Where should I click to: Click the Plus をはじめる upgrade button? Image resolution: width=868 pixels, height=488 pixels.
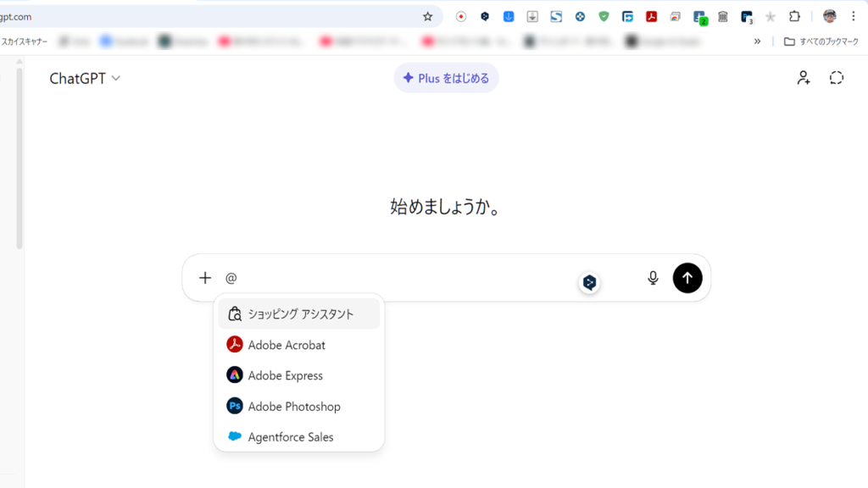tap(446, 78)
